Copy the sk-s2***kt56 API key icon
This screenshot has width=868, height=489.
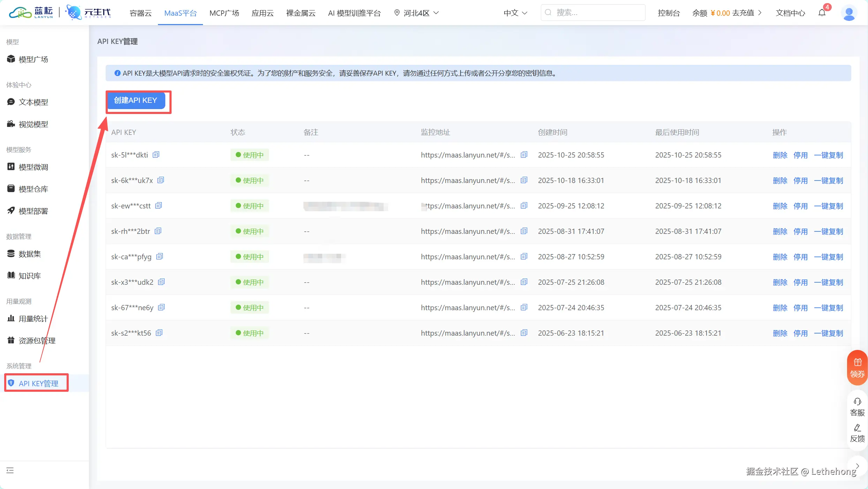pos(159,333)
